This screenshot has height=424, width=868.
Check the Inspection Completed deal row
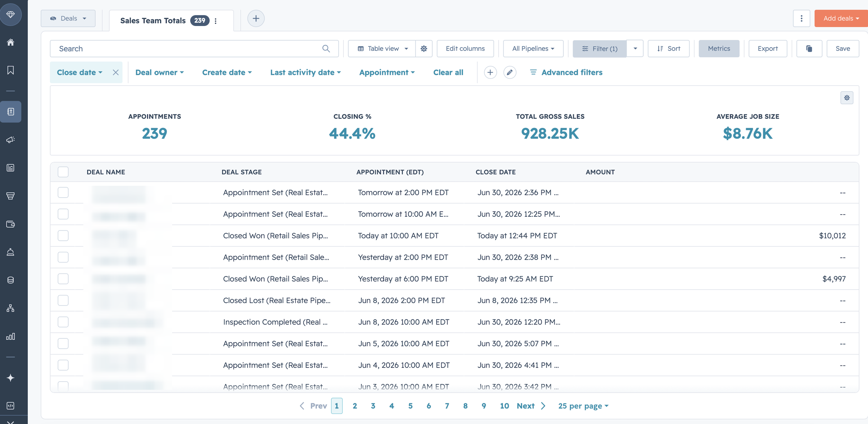(63, 322)
